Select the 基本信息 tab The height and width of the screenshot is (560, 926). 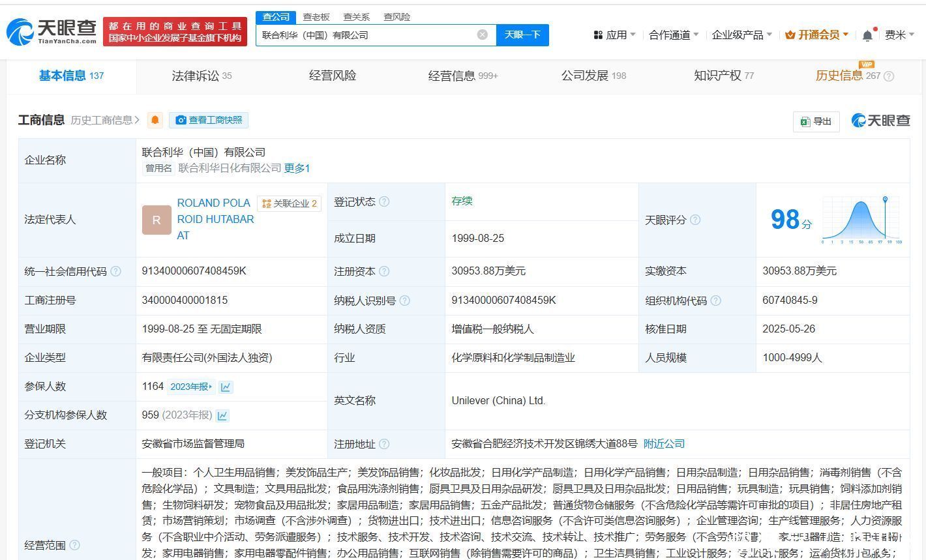pos(72,76)
